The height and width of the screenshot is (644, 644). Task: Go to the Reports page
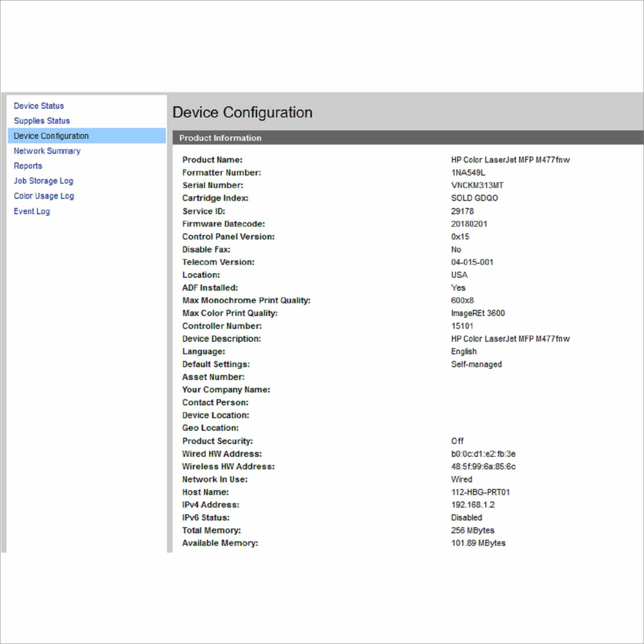[x=28, y=166]
